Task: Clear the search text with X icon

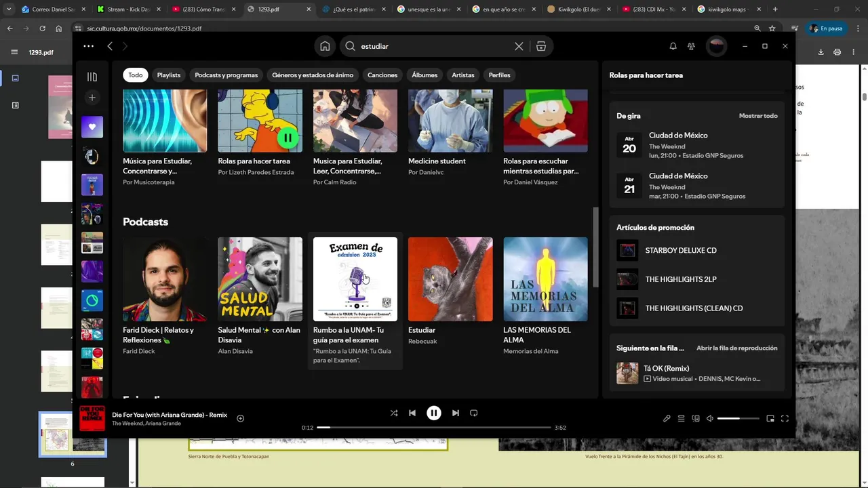Action: (519, 46)
